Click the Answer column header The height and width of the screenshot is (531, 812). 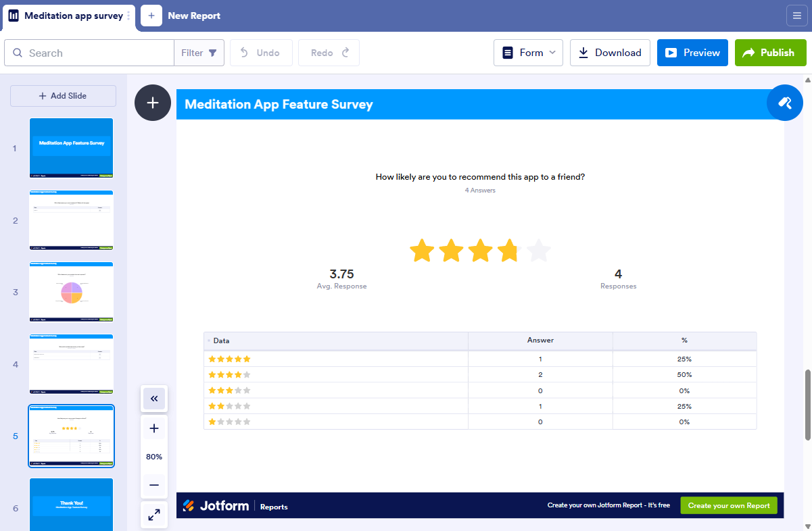coord(540,340)
